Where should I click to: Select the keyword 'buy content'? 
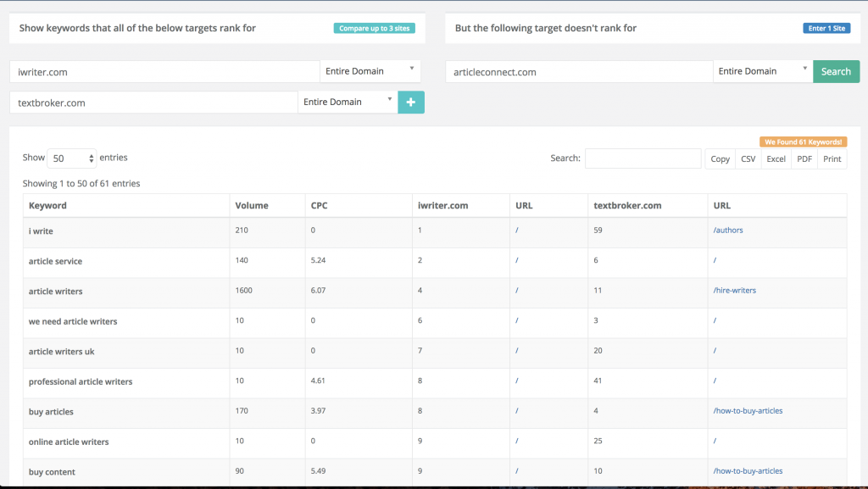pos(52,472)
